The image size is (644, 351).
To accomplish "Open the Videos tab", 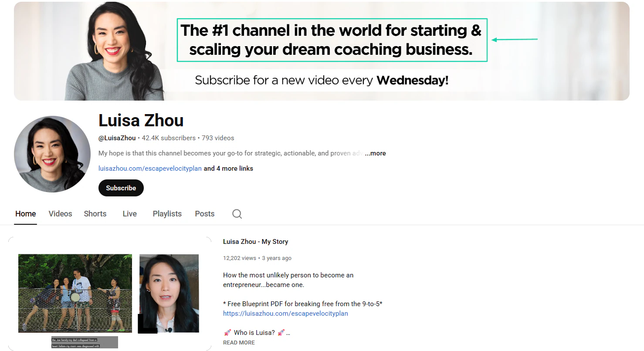I will click(x=61, y=214).
